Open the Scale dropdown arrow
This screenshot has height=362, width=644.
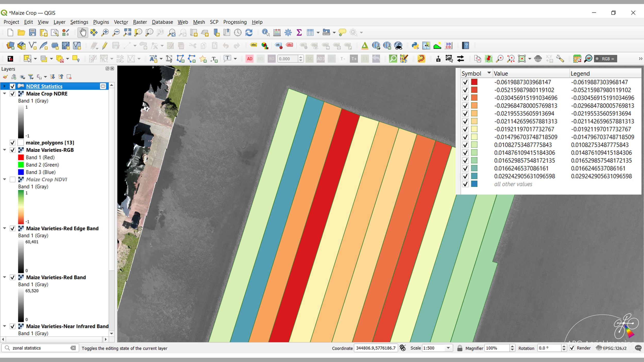[x=448, y=348]
